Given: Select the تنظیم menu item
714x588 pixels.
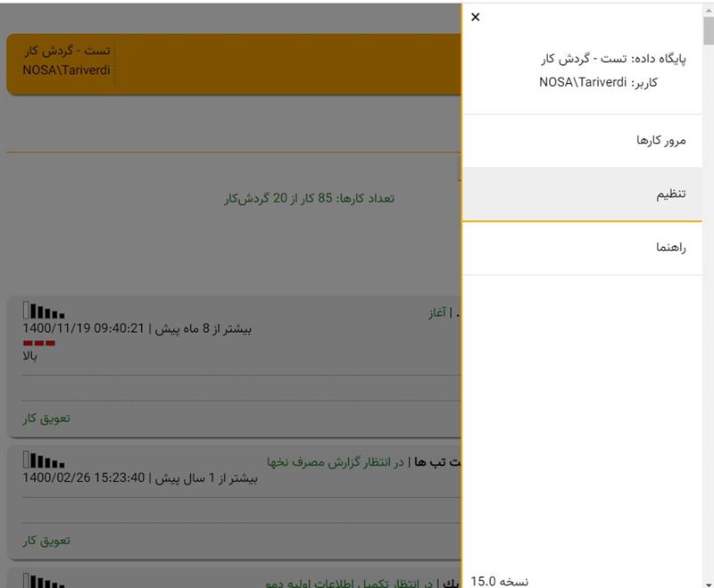Looking at the screenshot, I should (x=670, y=194).
